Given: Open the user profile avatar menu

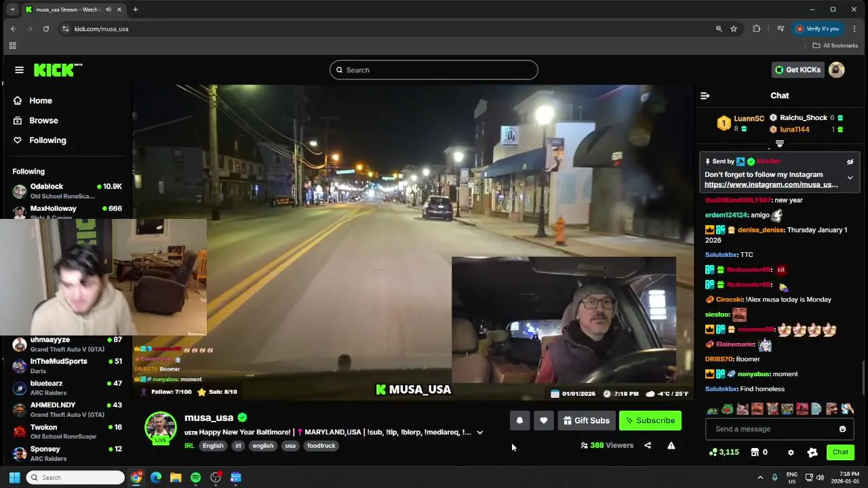Looking at the screenshot, I should [836, 70].
